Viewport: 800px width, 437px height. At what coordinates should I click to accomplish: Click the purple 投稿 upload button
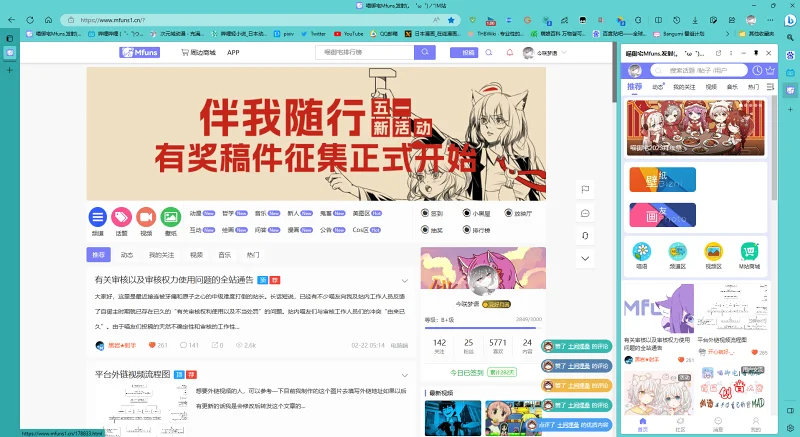click(x=464, y=53)
